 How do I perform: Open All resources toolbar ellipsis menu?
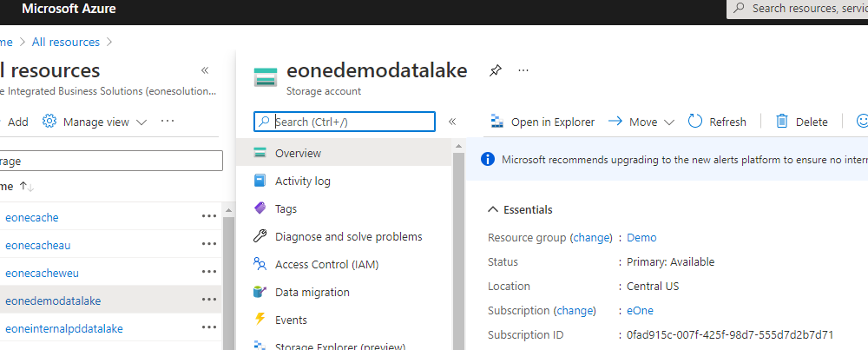tap(168, 121)
